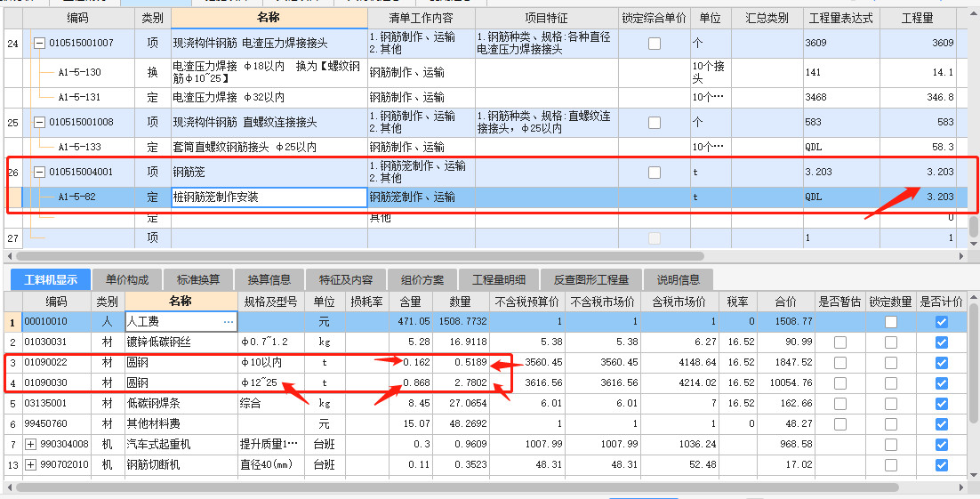Tick 锁定综合单价 checkbox for 钢筋笼 row
This screenshot has width=980, height=499.
click(x=655, y=172)
